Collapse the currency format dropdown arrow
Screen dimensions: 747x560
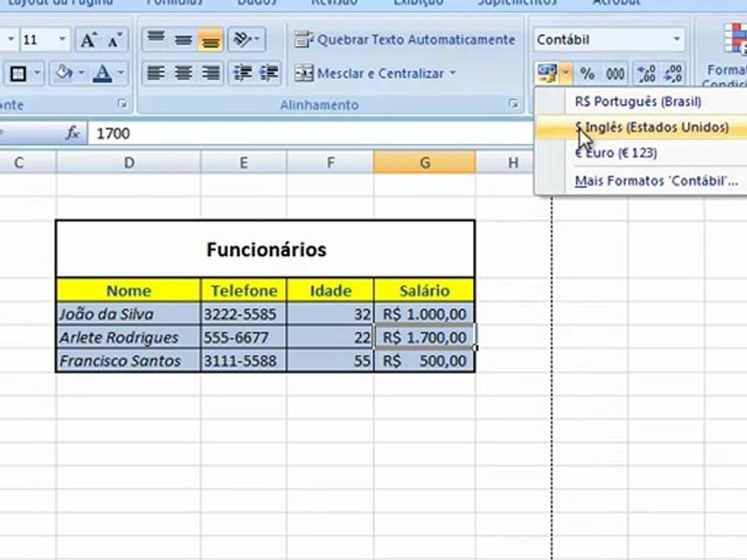[566, 73]
